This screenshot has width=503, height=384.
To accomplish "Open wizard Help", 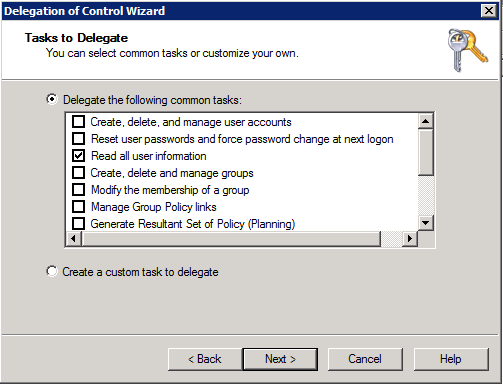I will pos(451,359).
